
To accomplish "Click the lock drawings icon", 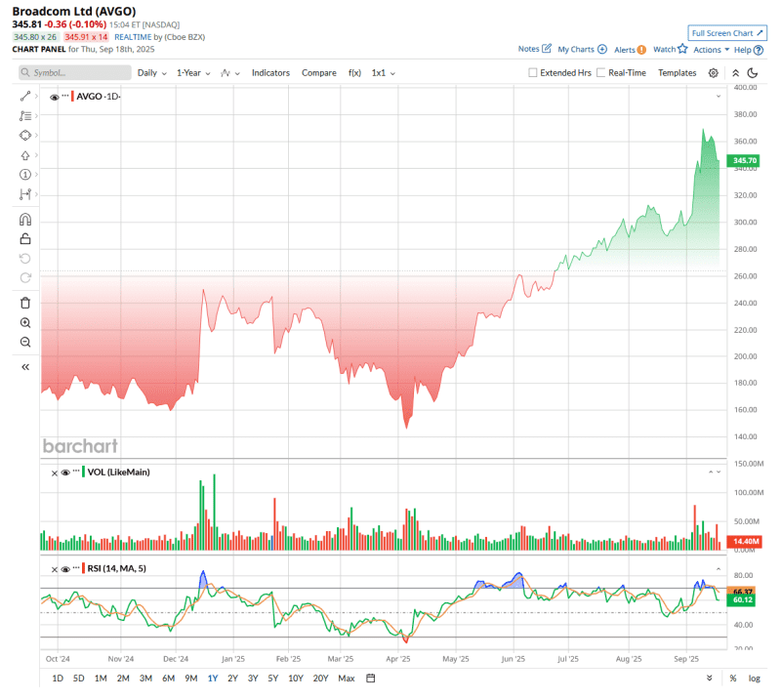I will pyautogui.click(x=25, y=238).
